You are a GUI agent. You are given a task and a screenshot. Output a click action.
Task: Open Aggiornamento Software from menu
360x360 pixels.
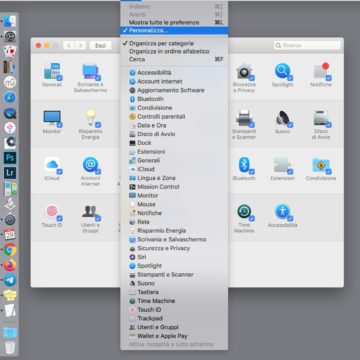point(174,90)
